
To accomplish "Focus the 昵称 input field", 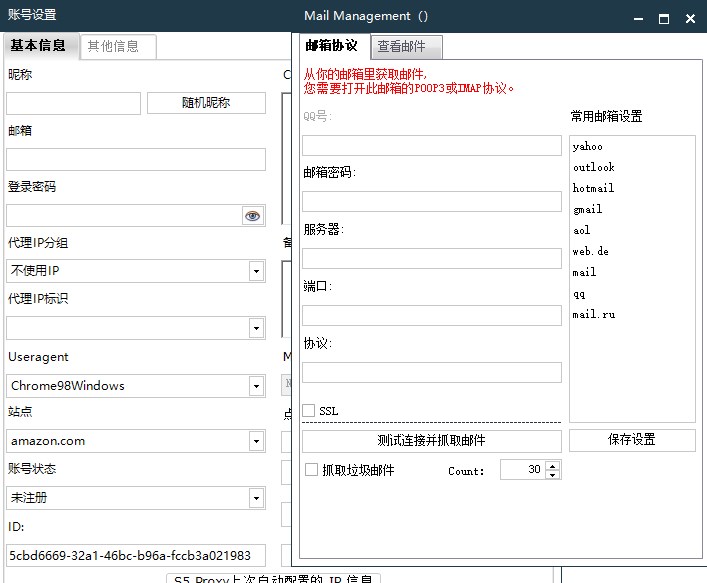I will point(73,103).
